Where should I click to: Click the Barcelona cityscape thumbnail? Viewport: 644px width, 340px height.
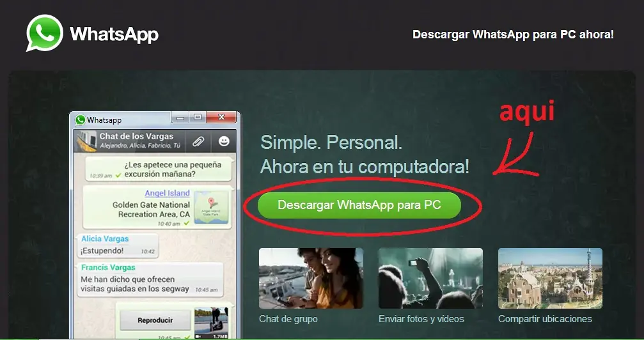pyautogui.click(x=551, y=278)
